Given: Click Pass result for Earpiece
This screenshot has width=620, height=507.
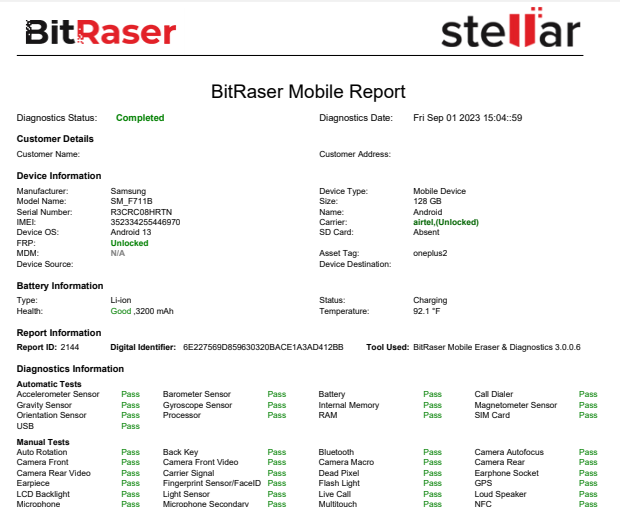Looking at the screenshot, I should pos(130,483).
